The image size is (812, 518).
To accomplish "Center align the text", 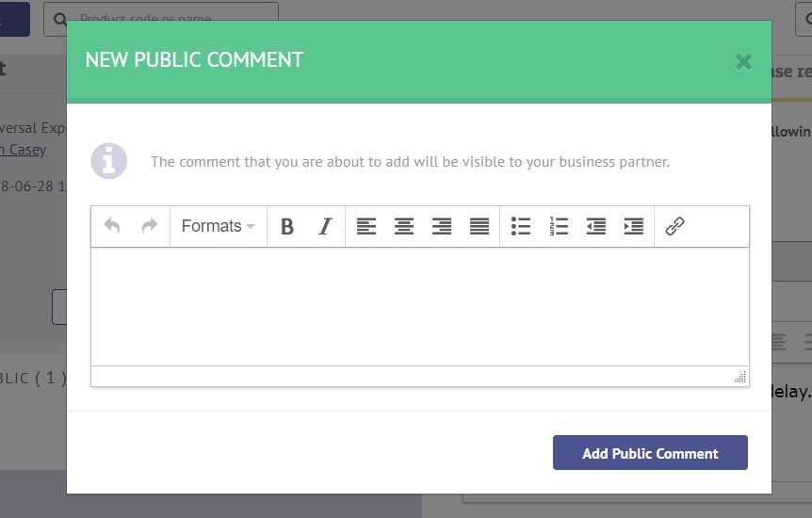I will (x=404, y=226).
